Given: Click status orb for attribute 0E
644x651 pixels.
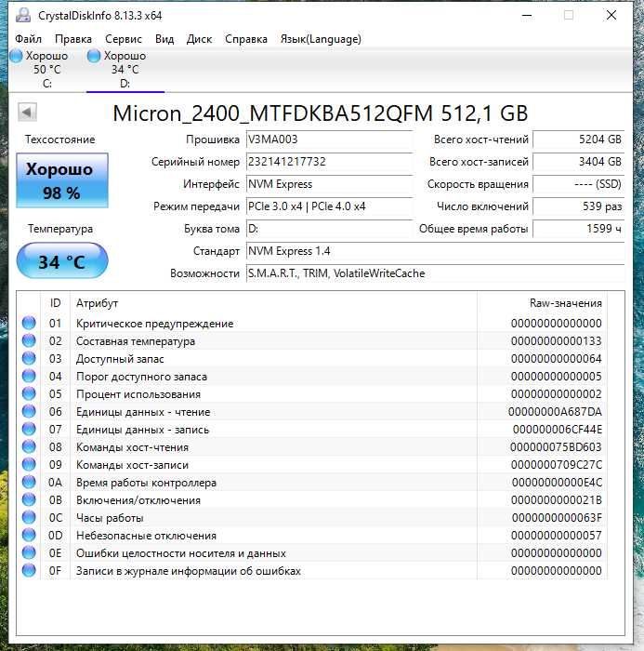Looking at the screenshot, I should point(29,553).
